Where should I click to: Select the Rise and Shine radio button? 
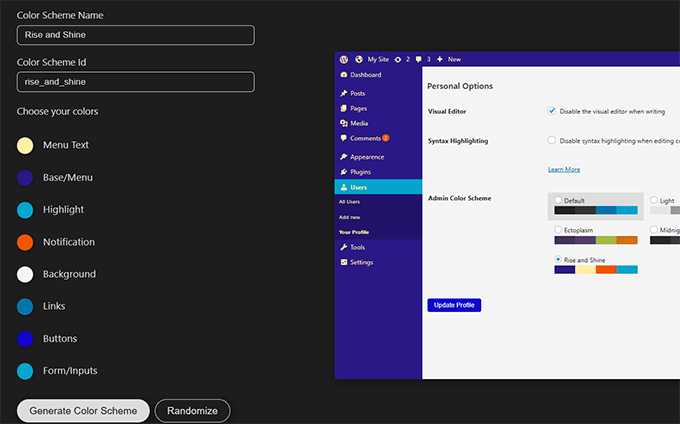tap(558, 259)
